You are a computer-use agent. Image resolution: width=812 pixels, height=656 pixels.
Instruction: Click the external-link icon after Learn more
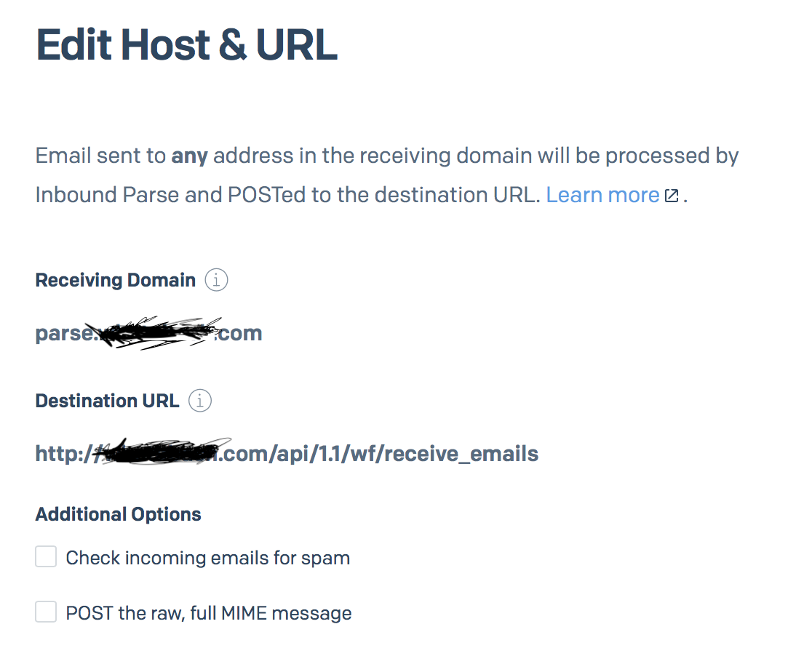[672, 196]
